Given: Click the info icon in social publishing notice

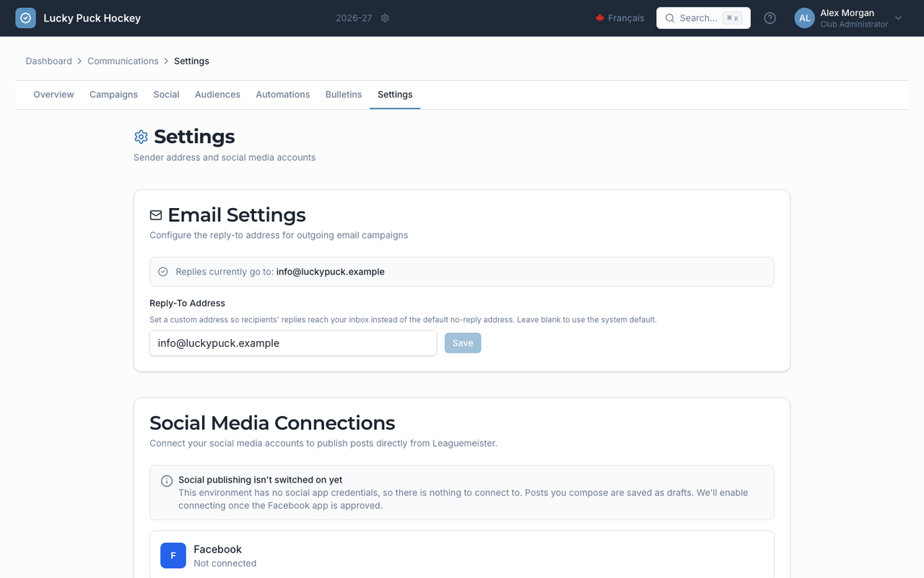Looking at the screenshot, I should coord(167,481).
